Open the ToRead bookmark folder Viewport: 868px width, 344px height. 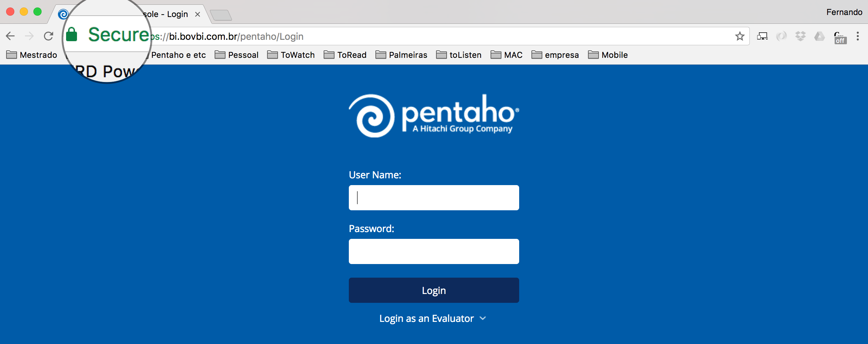(x=345, y=55)
